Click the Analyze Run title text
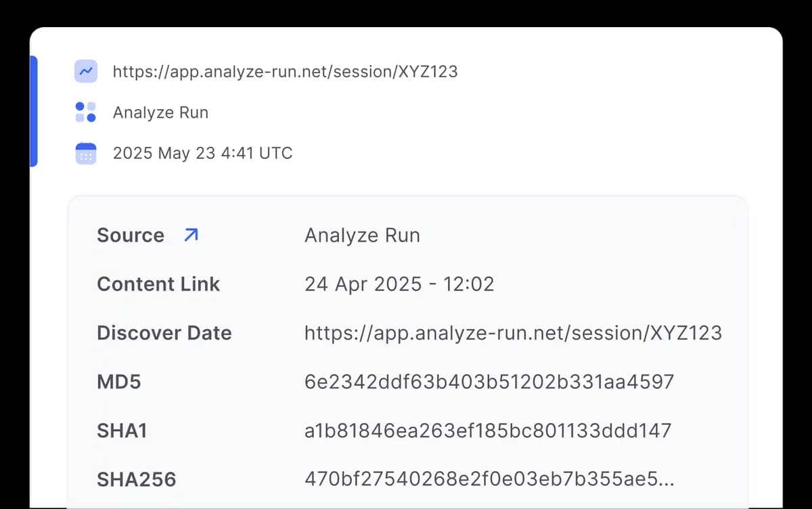Screen dimensions: 812x509 (x=160, y=112)
